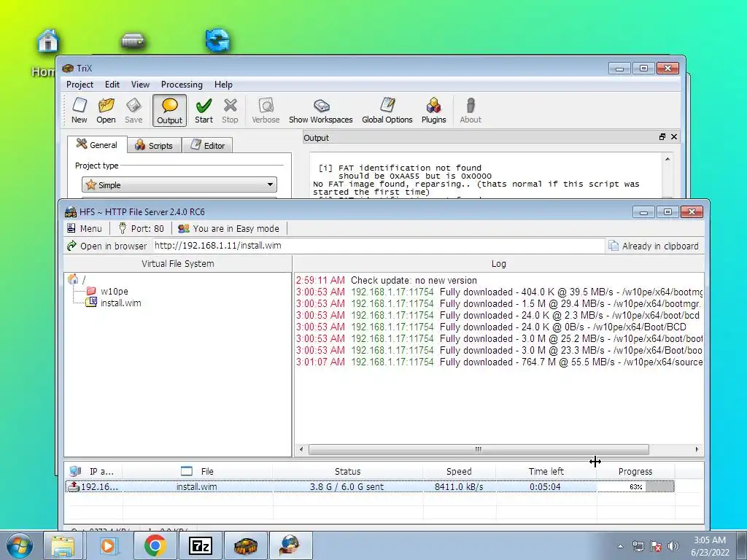This screenshot has height=560, width=747.
Task: Select the install.wim connection row
Action: tap(370, 486)
